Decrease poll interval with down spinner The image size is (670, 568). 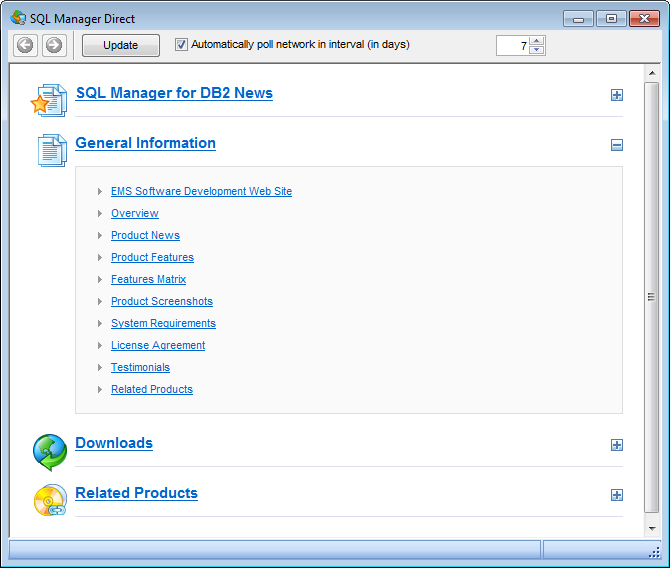[537, 50]
